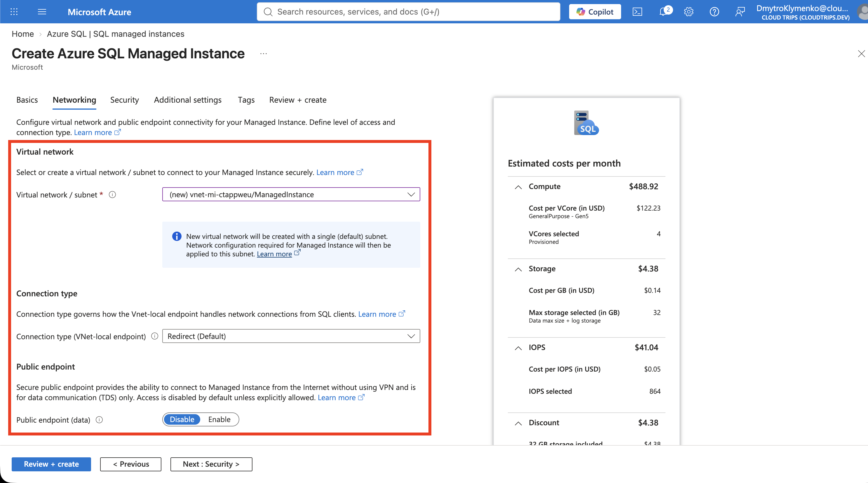Show info tooltip for Virtual network / subnet

click(x=113, y=195)
